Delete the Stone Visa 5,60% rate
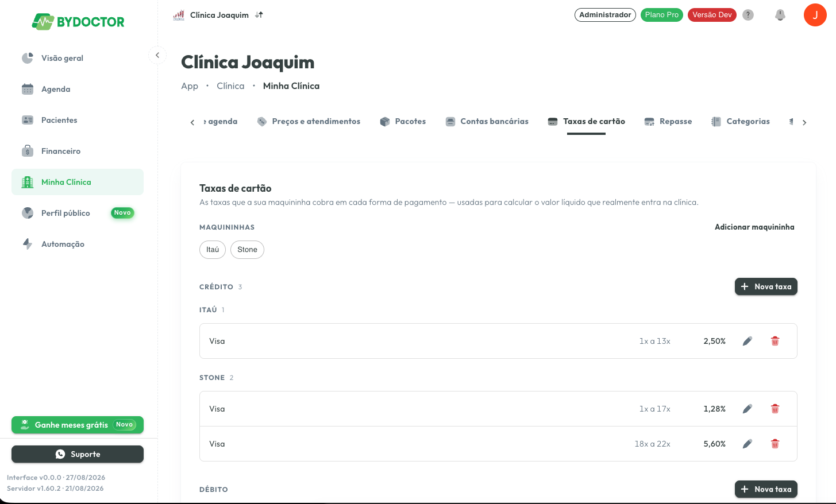Screen dimensions: 836x504 click(x=775, y=444)
